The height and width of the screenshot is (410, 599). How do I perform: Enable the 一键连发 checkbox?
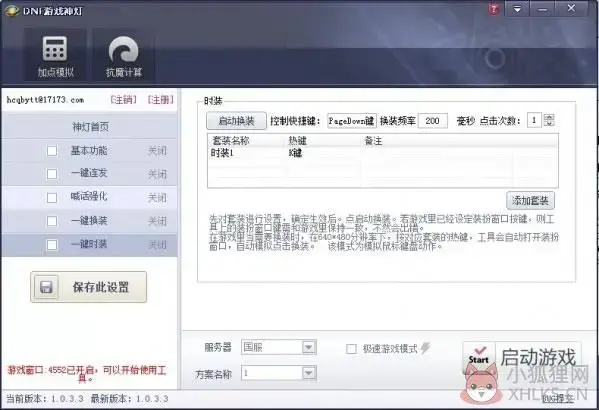(x=52, y=174)
